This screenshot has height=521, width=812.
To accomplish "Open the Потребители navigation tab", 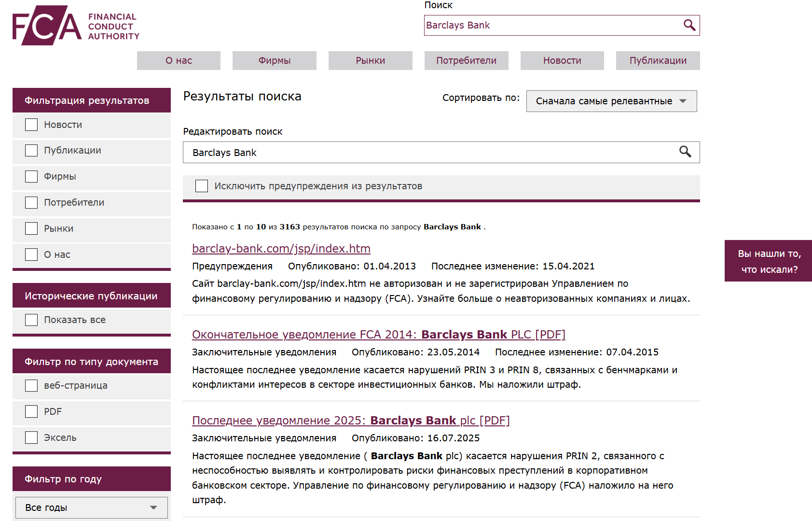I will coord(467,60).
